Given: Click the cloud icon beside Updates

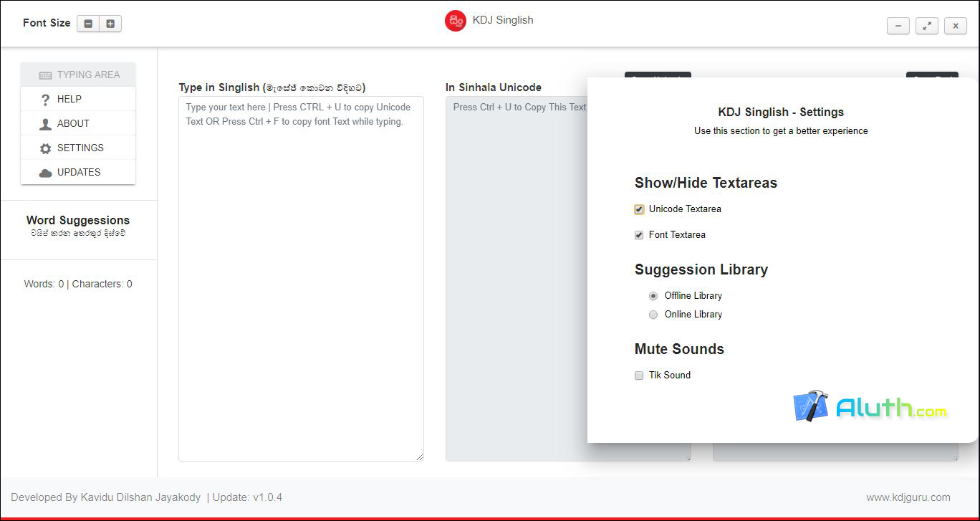Looking at the screenshot, I should [45, 173].
